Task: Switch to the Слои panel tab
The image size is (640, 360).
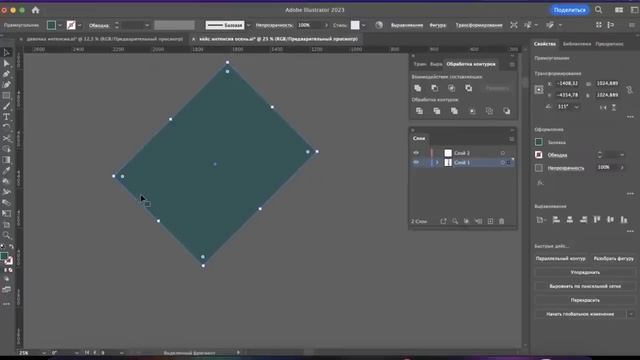Action: click(419, 138)
